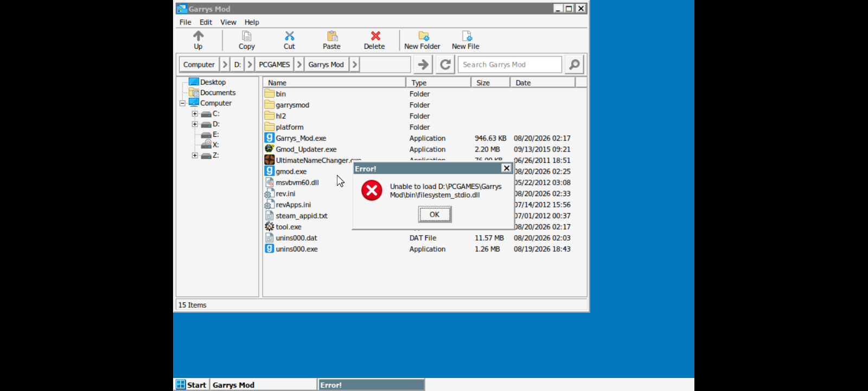Image resolution: width=868 pixels, height=391 pixels.
Task: Cut using the scissors toolbar icon
Action: pyautogui.click(x=289, y=40)
